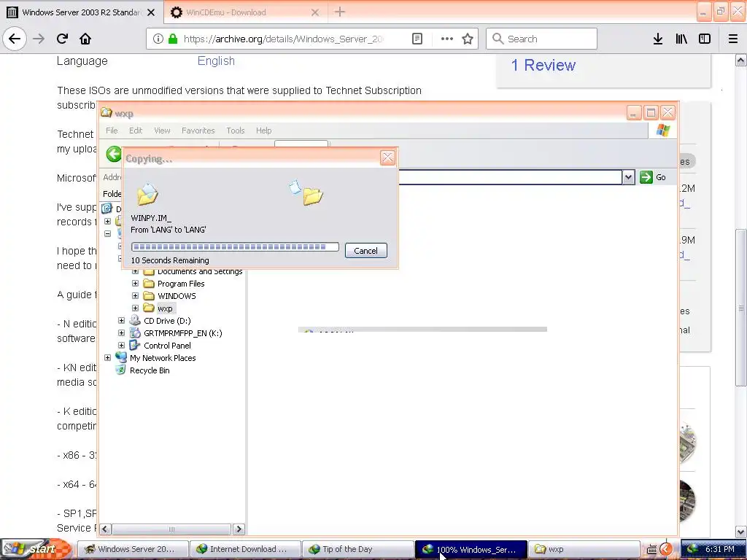Viewport: 747px width, 560px height.
Task: Open Favorites menu in wxp window
Action: [x=198, y=131]
